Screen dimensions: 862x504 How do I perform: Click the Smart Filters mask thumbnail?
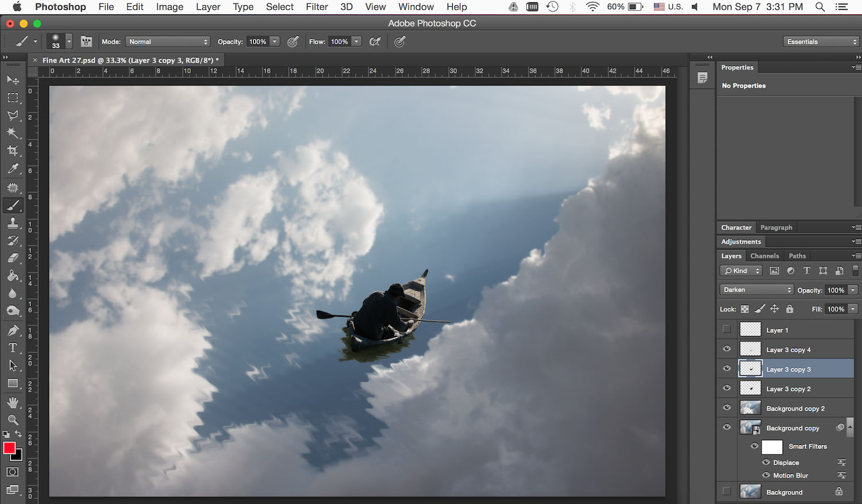click(772, 447)
